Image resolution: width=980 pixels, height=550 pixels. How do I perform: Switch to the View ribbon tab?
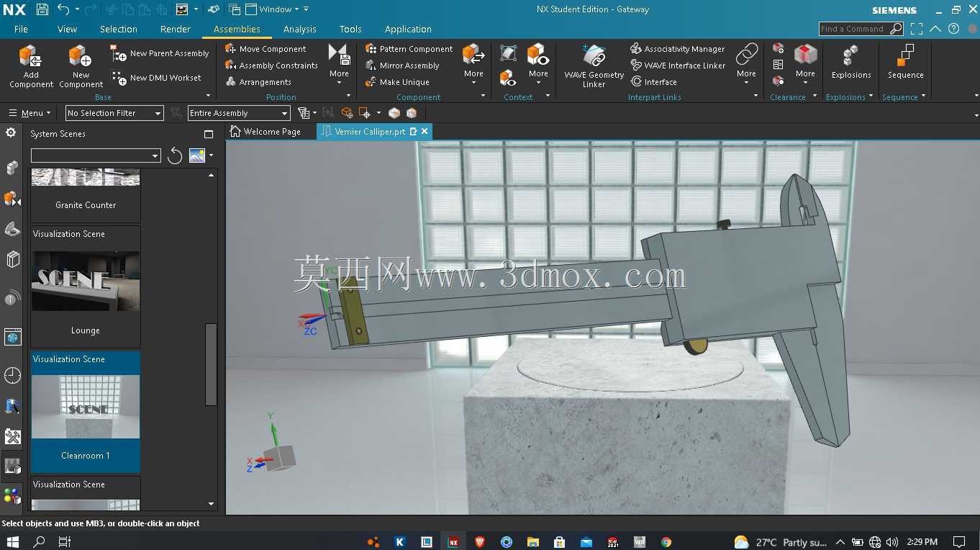67,29
